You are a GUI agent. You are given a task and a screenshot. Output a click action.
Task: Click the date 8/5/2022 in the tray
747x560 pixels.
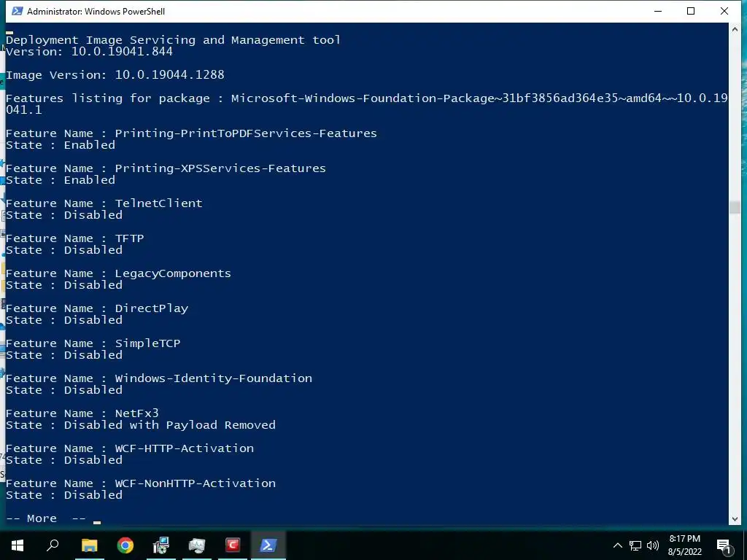(684, 552)
